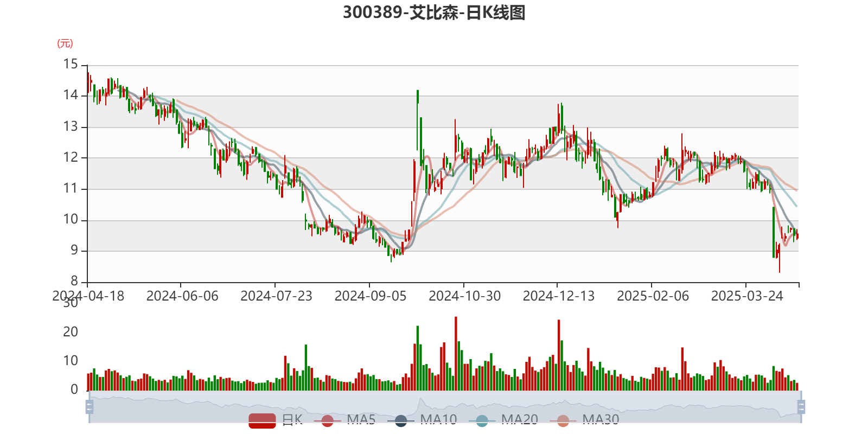Viewport: 868px width, 434px height.
Task: Click the data zoom range preview bar
Action: pyautogui.click(x=445, y=407)
